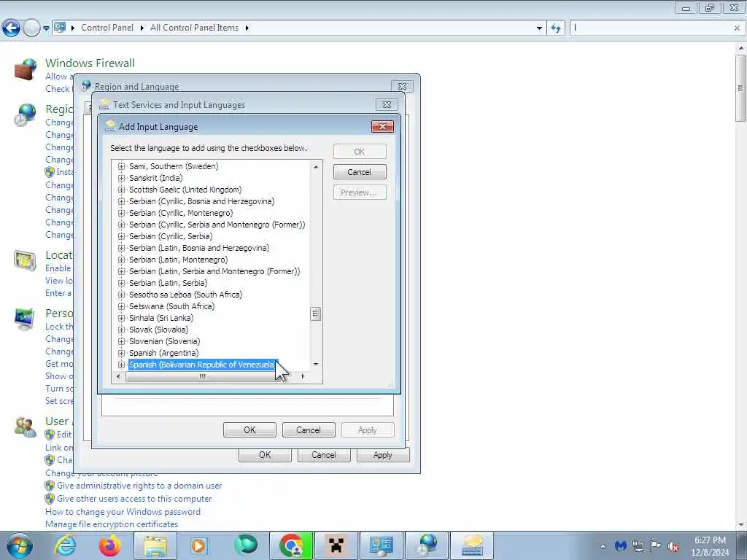This screenshot has height=560, width=747.
Task: Open How to change your Windows password
Action: [123, 512]
